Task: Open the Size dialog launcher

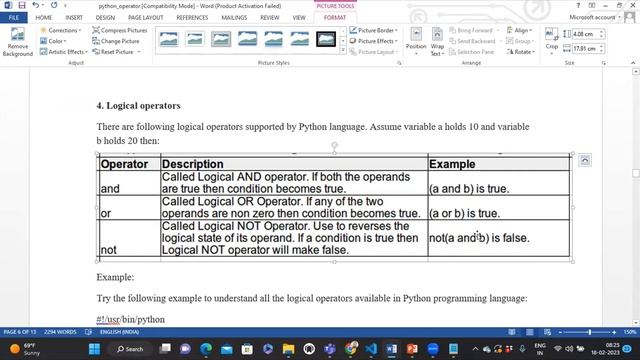Action: 604,63
